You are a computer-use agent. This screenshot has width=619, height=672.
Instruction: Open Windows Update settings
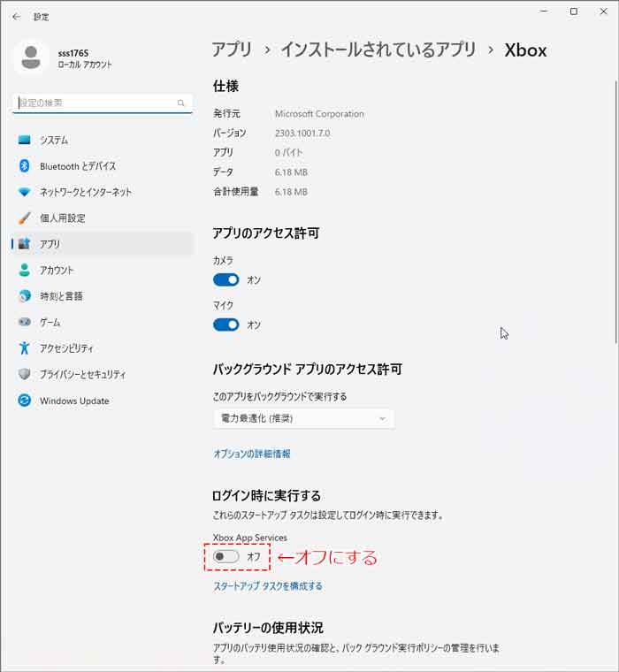click(x=103, y=401)
